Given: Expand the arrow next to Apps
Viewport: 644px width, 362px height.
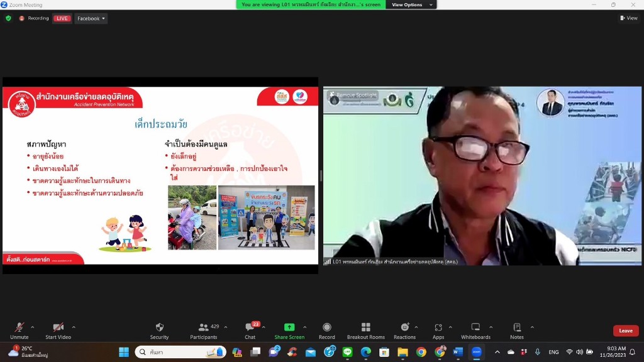Looking at the screenshot, I should click(450, 327).
